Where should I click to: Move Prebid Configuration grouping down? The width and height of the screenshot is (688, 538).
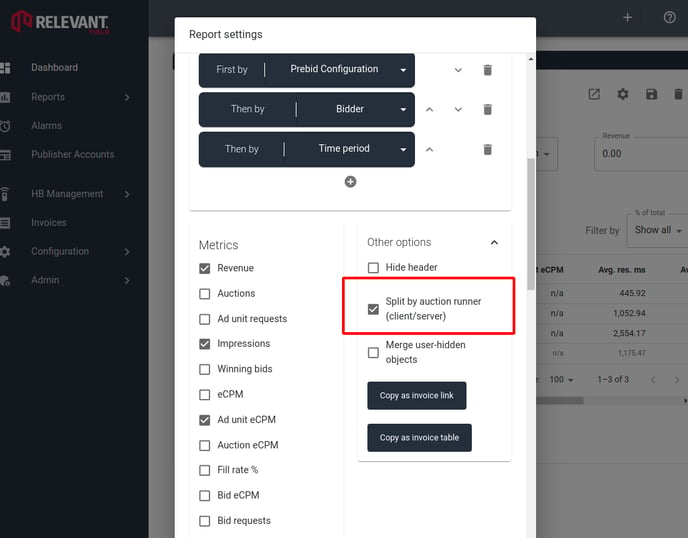click(458, 70)
